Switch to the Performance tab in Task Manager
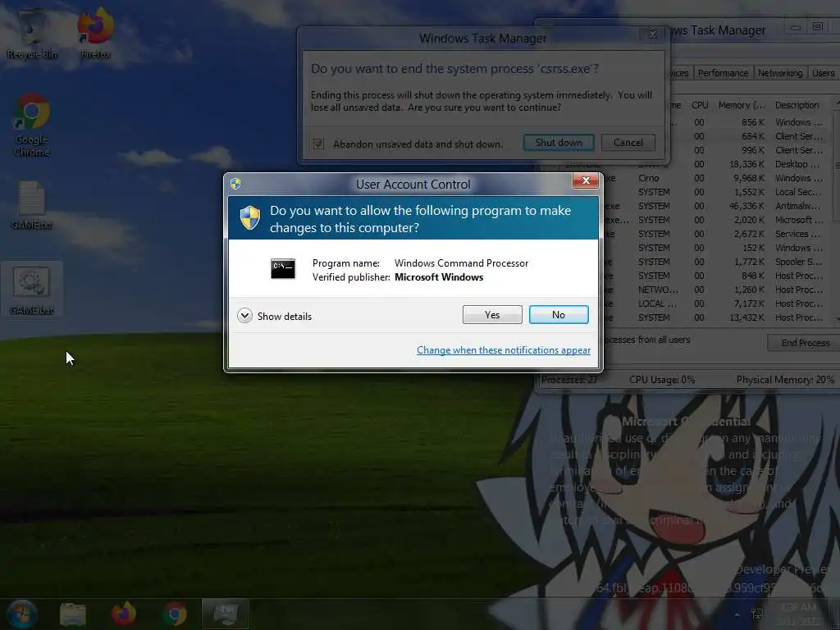 click(724, 73)
